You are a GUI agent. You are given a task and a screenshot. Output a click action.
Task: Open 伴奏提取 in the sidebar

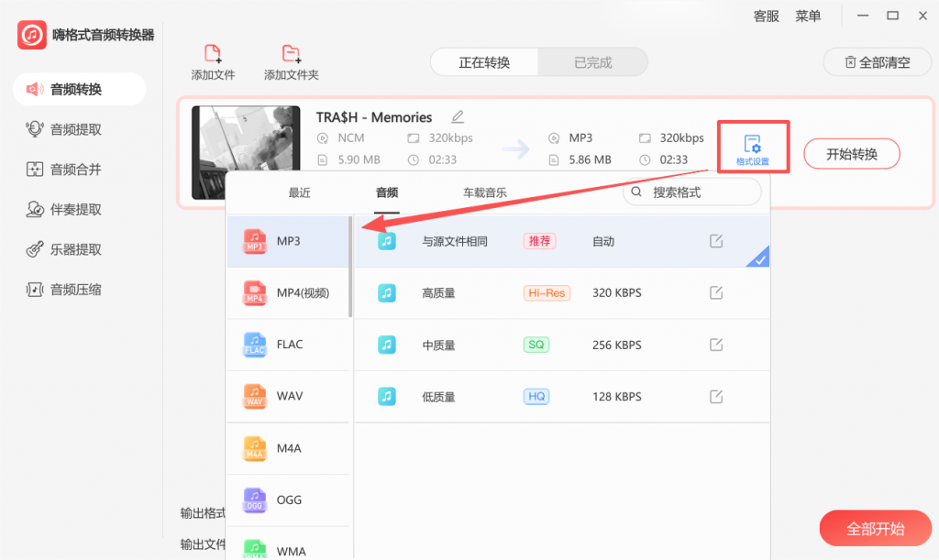75,209
